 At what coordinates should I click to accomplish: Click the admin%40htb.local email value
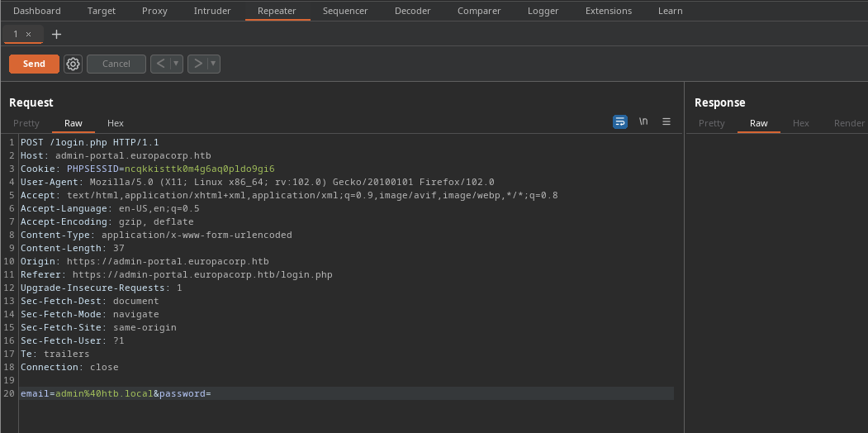103,393
